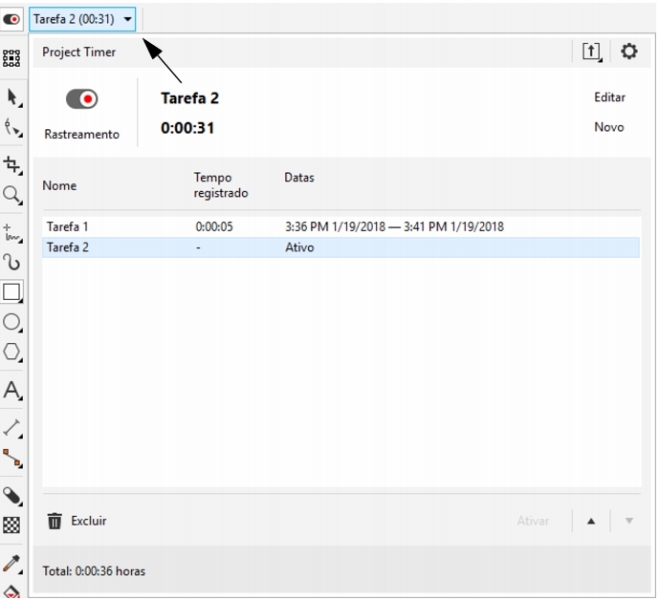The image size is (659, 600).
Task: Select the Rectangle tool
Action: click(13, 291)
